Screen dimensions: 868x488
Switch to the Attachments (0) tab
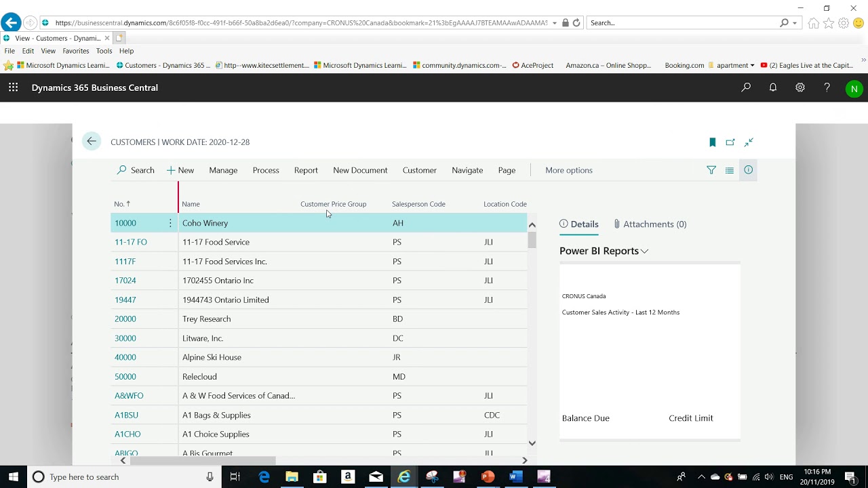coord(650,224)
